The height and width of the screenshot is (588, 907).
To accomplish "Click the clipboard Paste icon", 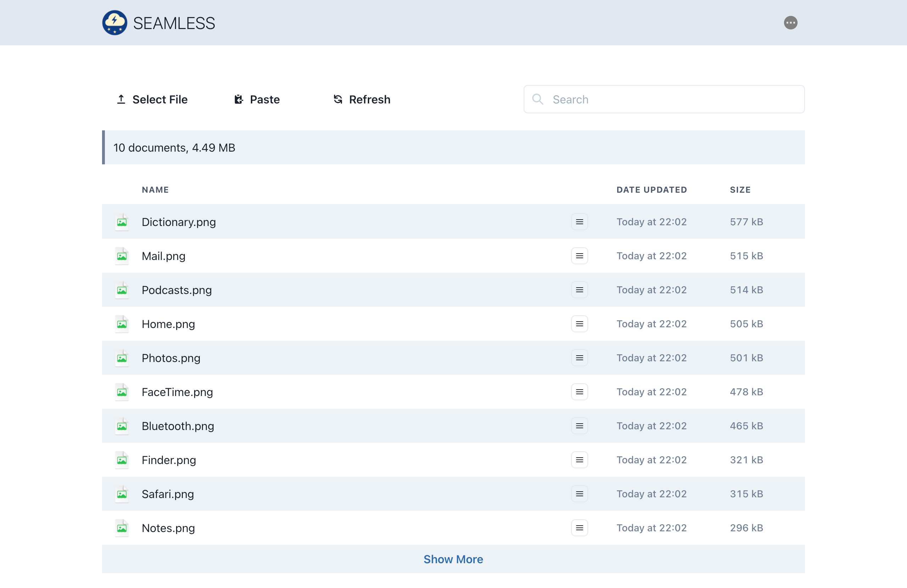I will [238, 100].
